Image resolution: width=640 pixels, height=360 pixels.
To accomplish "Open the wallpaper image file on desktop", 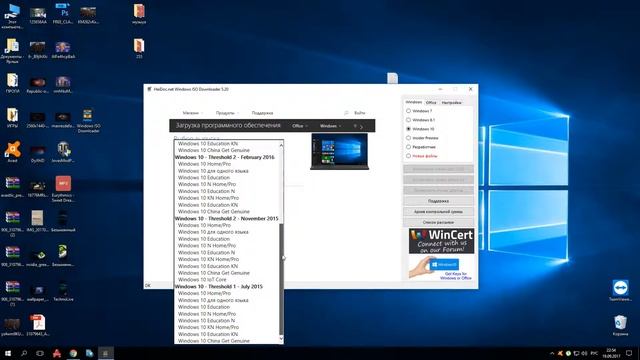I will tap(38, 291).
